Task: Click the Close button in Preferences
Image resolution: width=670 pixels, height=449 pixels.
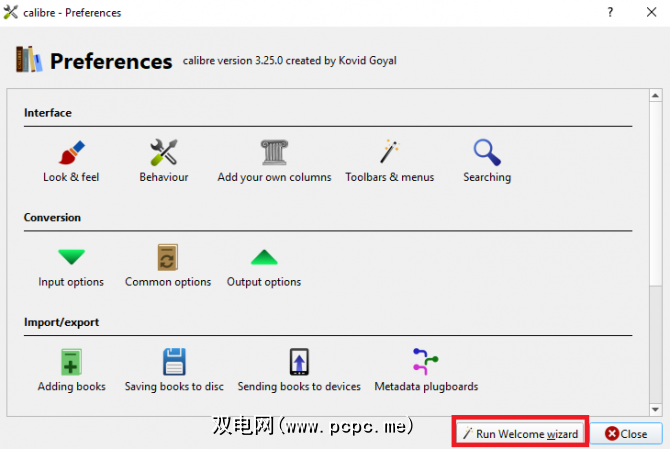Action: tap(626, 434)
